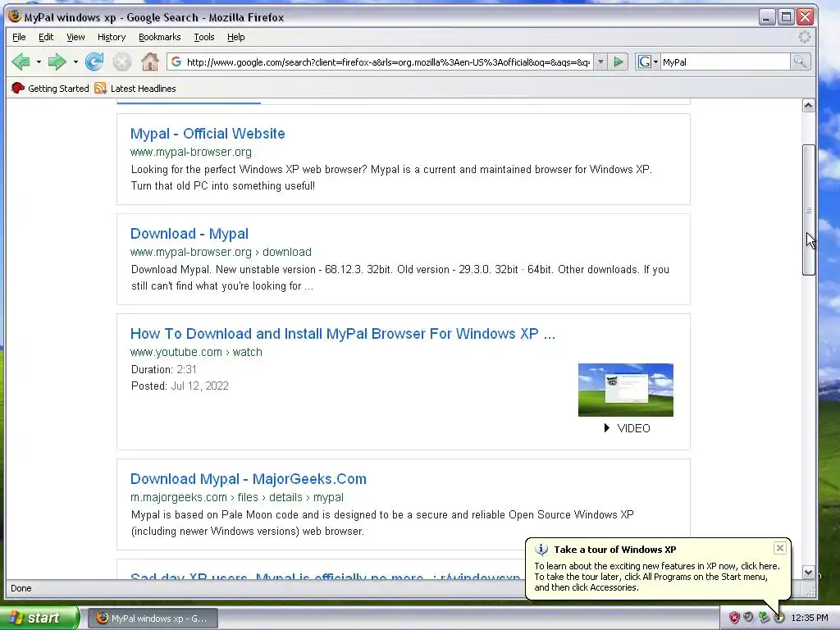
Task: Click the VIDEO play label under the thumbnail
Action: pos(627,428)
